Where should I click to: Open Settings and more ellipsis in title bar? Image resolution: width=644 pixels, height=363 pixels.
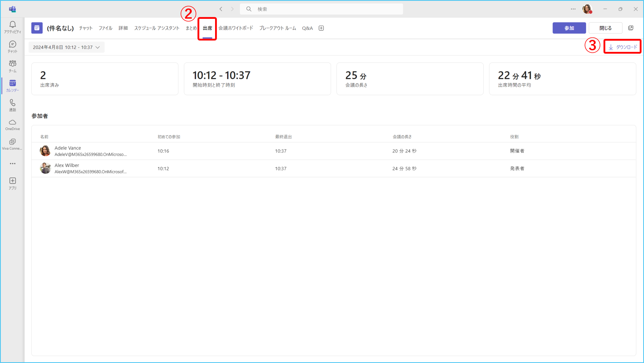pyautogui.click(x=573, y=9)
